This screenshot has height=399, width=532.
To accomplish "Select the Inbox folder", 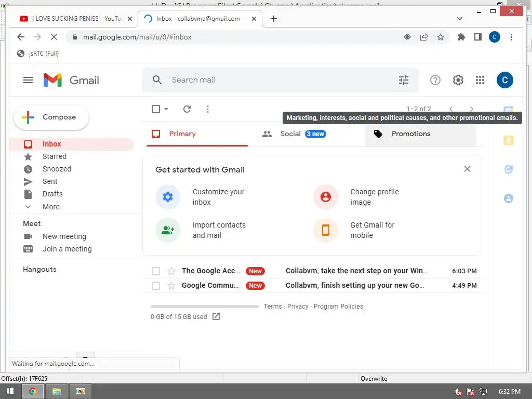I will click(72, 144).
